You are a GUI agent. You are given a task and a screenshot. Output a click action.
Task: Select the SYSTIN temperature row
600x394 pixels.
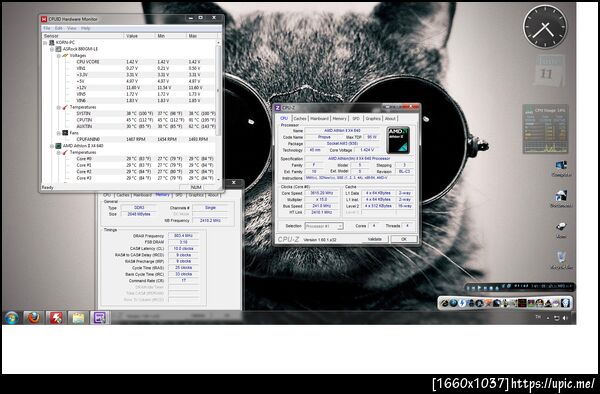coord(129,114)
